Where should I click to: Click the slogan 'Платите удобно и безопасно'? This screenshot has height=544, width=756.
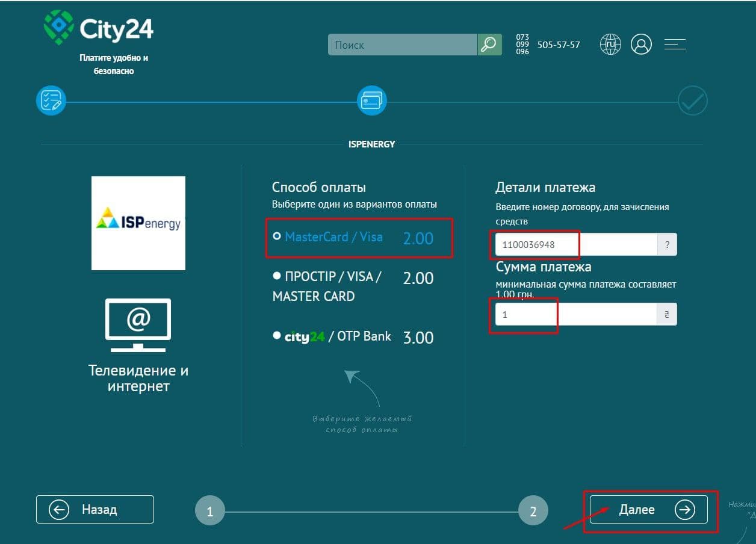114,64
